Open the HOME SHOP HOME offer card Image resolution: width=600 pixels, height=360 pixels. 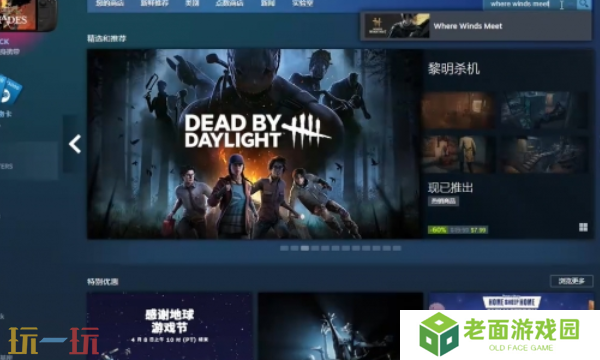511,301
